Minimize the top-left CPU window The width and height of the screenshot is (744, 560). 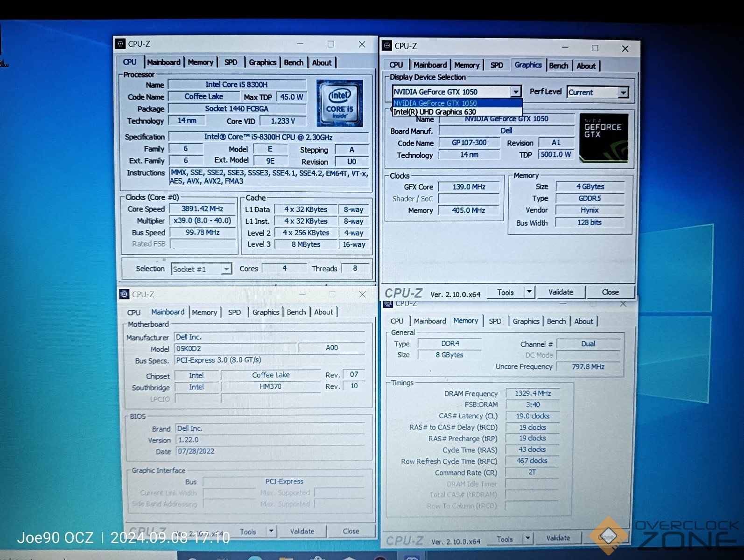click(300, 44)
